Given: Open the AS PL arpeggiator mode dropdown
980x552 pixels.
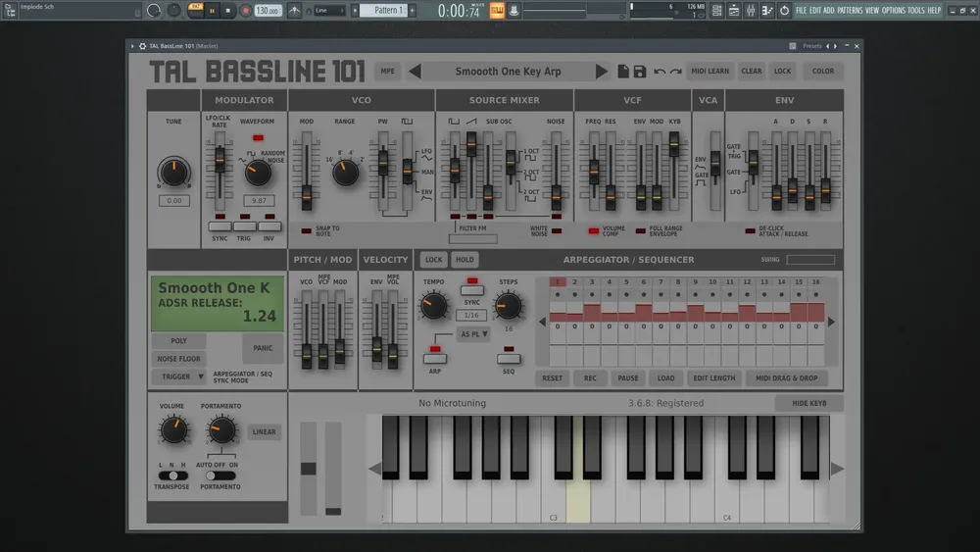Looking at the screenshot, I should pos(473,334).
